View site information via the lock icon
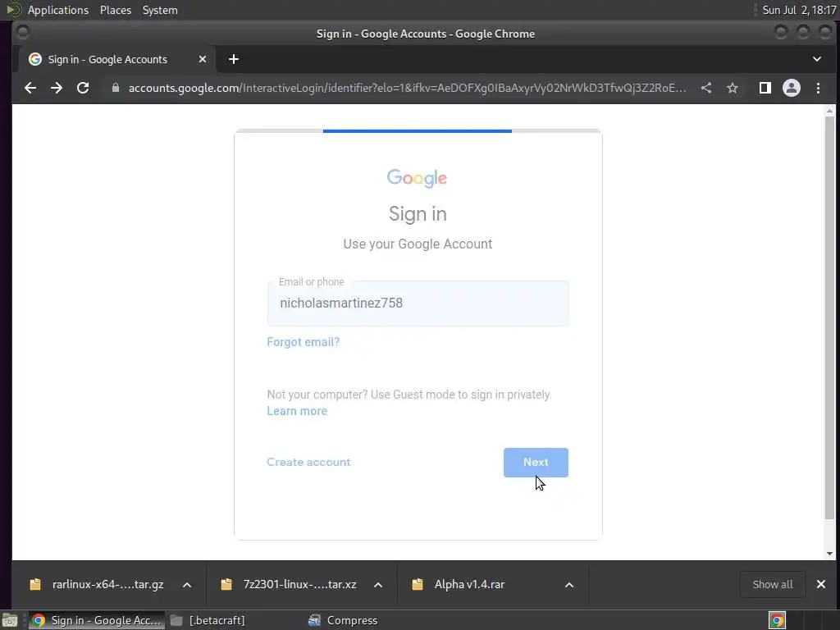Screen dimensions: 840x630 (115, 88)
